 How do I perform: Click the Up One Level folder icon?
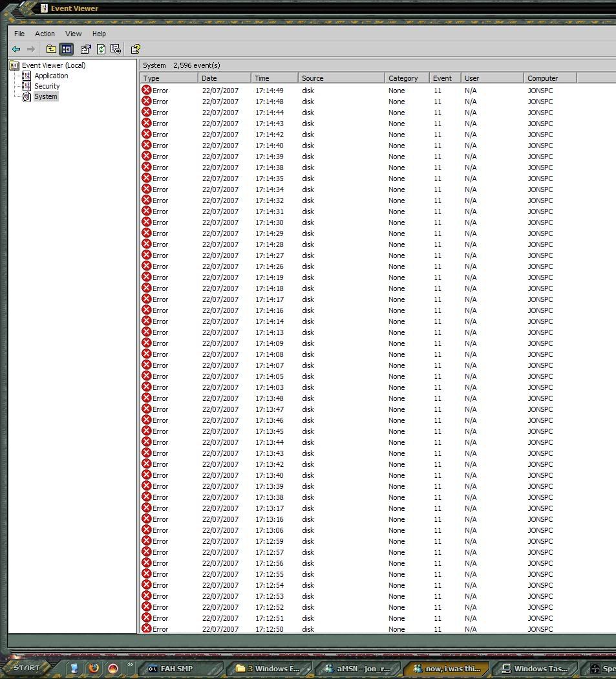[50, 48]
